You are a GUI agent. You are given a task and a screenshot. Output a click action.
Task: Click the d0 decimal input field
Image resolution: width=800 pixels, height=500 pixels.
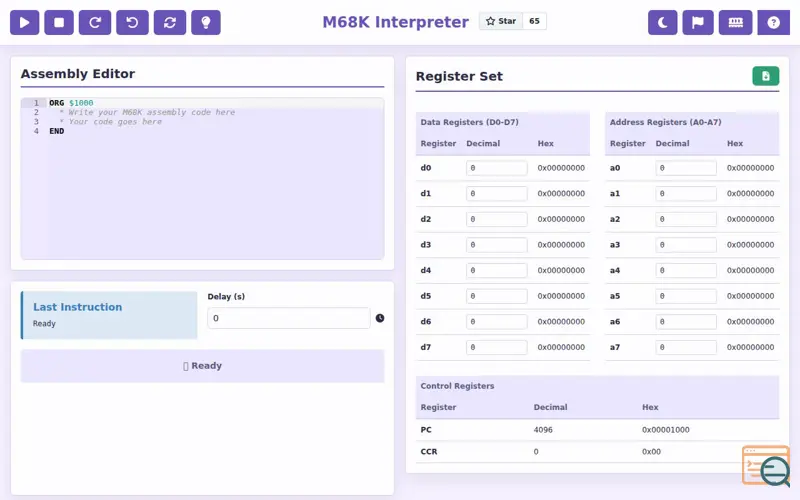pyautogui.click(x=496, y=168)
